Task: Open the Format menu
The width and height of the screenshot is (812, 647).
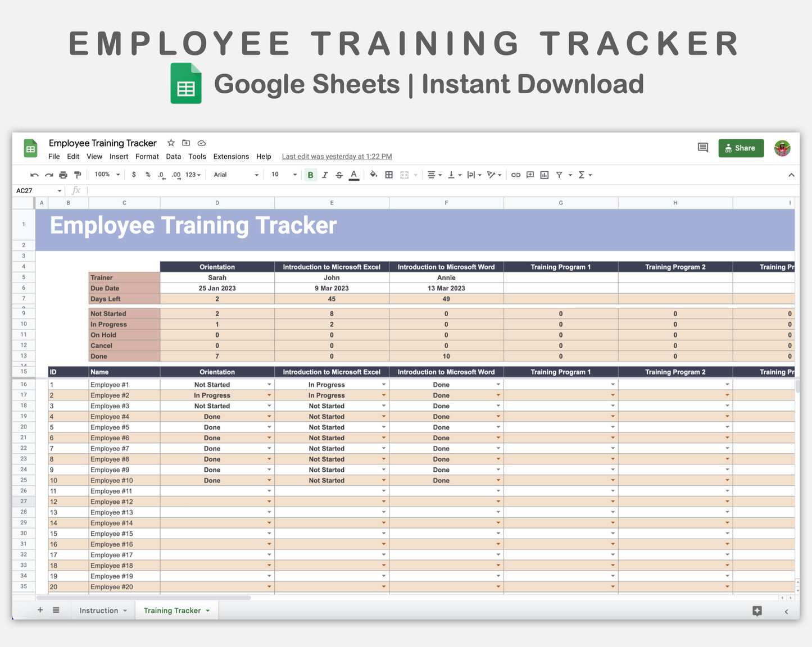Action: tap(147, 157)
